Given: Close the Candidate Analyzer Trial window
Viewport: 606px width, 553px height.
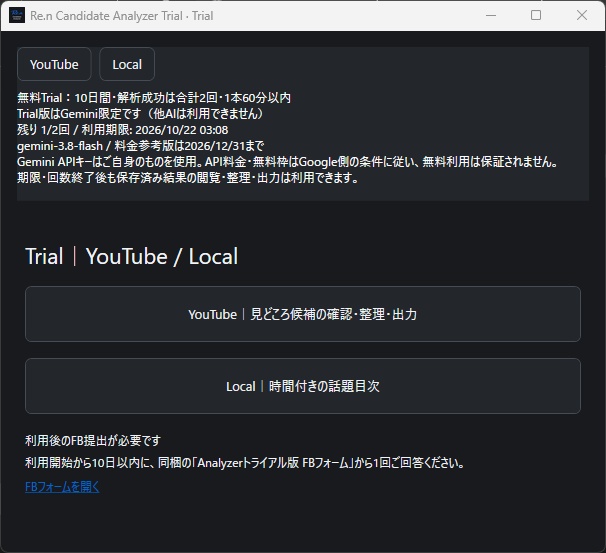Looking at the screenshot, I should [582, 15].
